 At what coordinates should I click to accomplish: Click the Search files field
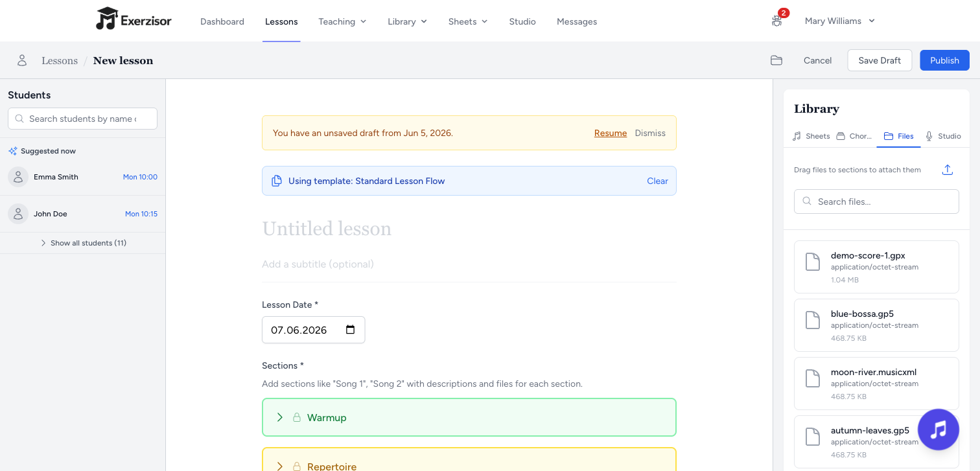pyautogui.click(x=876, y=201)
